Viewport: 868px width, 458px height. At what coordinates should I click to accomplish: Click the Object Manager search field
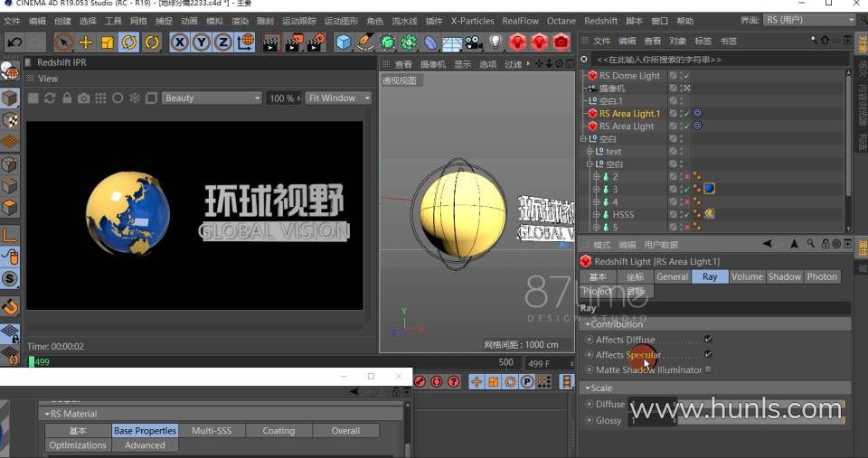point(720,60)
